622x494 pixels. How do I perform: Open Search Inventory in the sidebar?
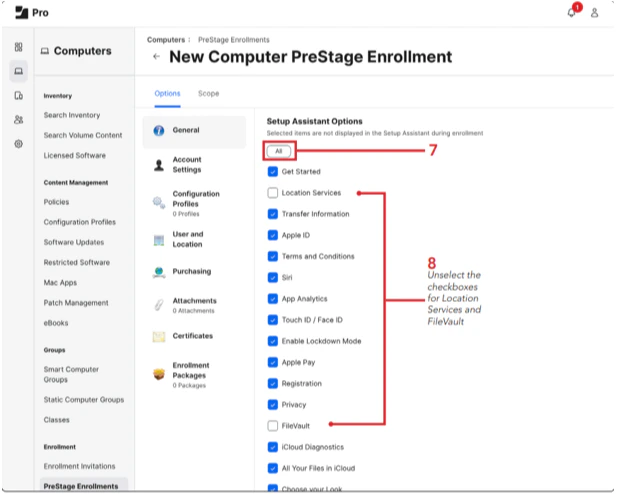[x=72, y=115]
